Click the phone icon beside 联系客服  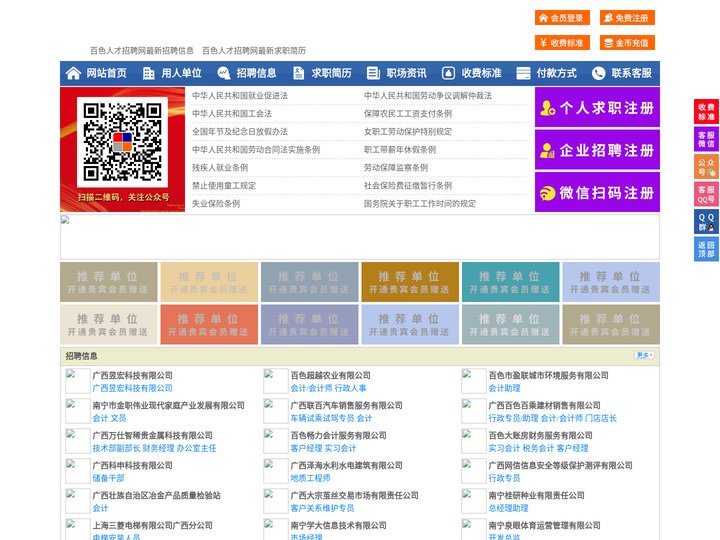(x=598, y=73)
